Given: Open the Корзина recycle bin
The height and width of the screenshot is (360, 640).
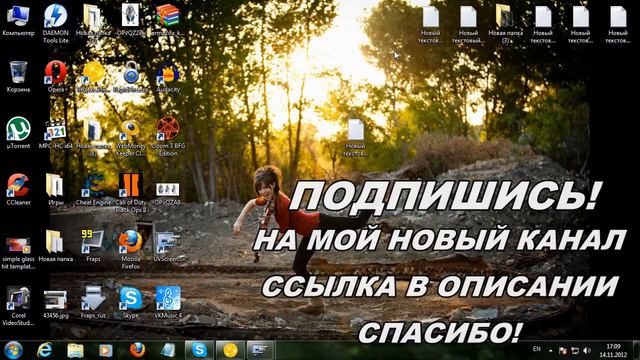Looking at the screenshot, I should point(18,77).
